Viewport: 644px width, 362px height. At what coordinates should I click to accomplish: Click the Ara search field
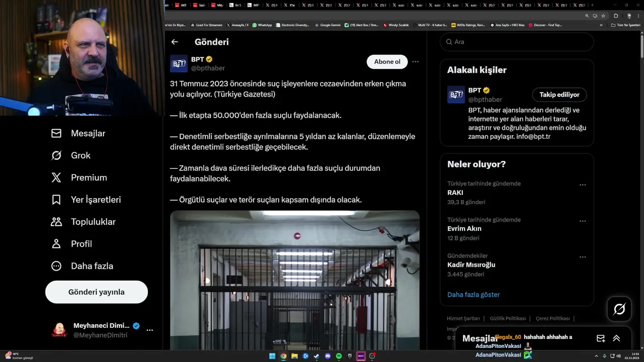[517, 42]
